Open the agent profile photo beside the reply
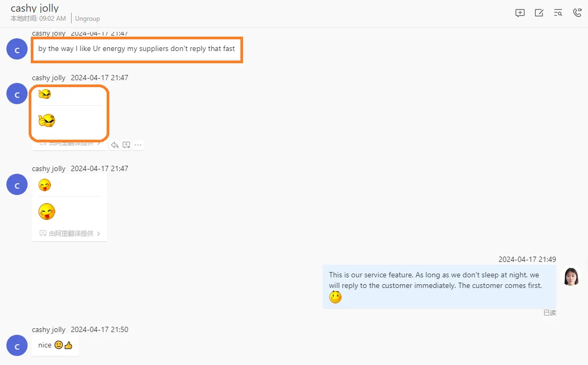Viewport: 588px width, 365px height. pos(571,277)
